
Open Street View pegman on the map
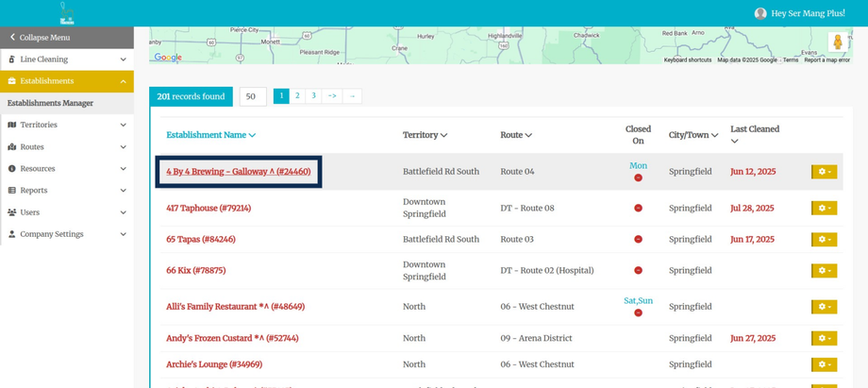[838, 42]
